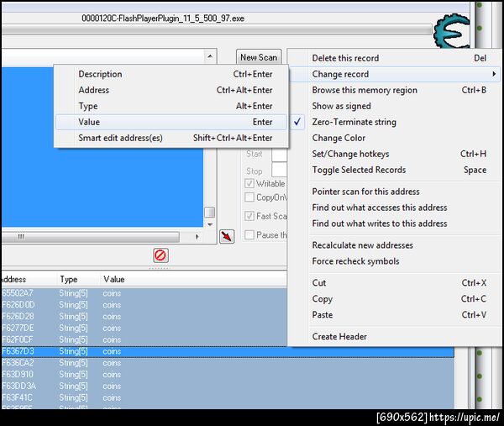Select address row F636CA2
504x426 pixels.
(228, 363)
